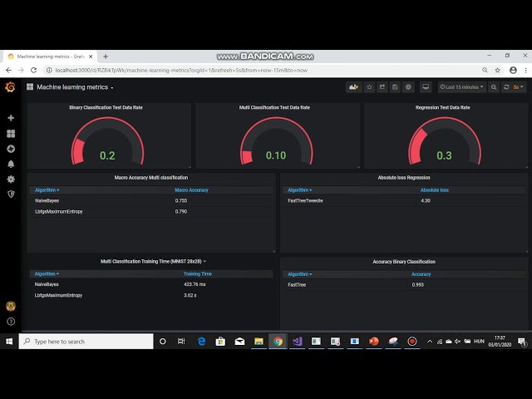Viewport: 532px width, 399px height.
Task: Sort Training Time table by Algorithm column
Action: tap(47, 273)
